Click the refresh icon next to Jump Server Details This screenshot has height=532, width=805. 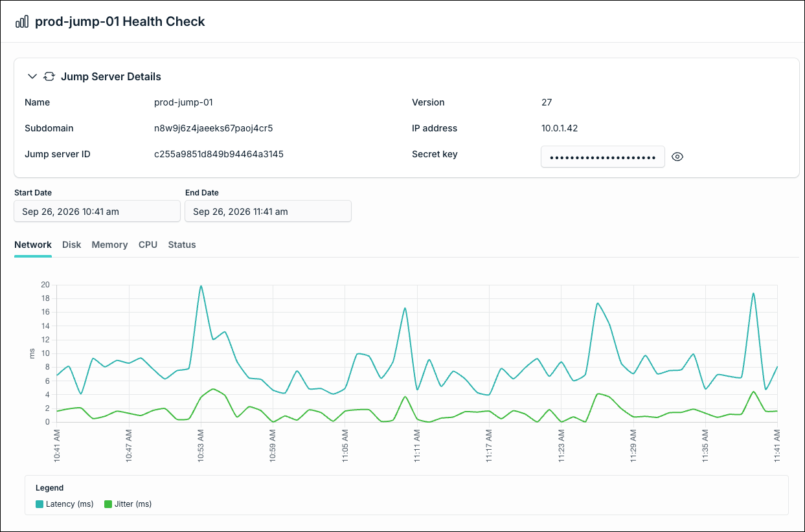[x=49, y=76]
